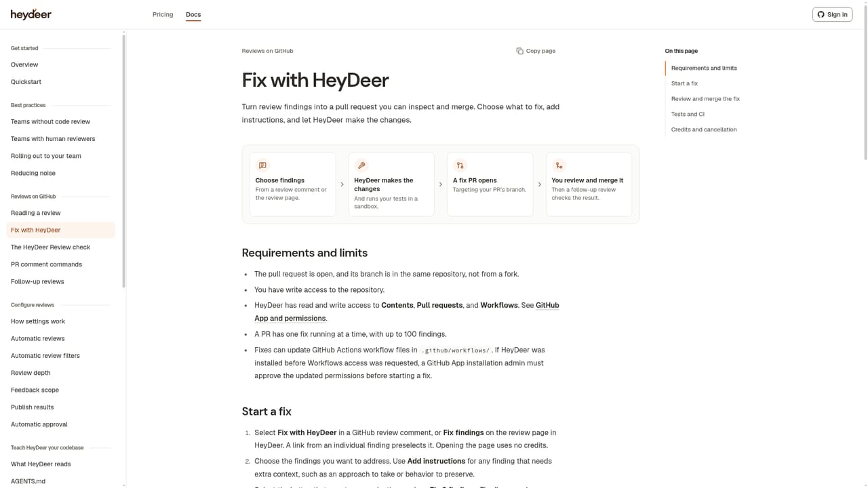Click the merge icon on You review and merge it
The image size is (868, 488).
click(x=559, y=165)
